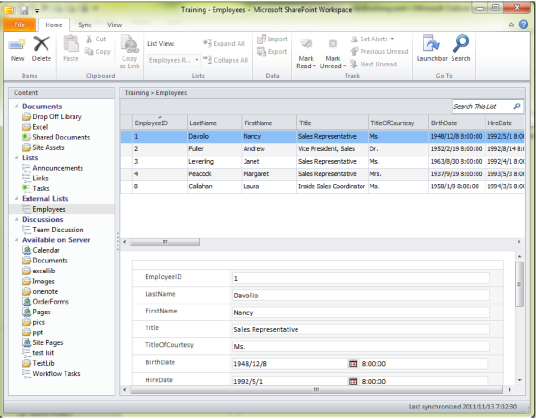Click the Export data icon
Viewport: 536px width, 419px height.
point(262,52)
